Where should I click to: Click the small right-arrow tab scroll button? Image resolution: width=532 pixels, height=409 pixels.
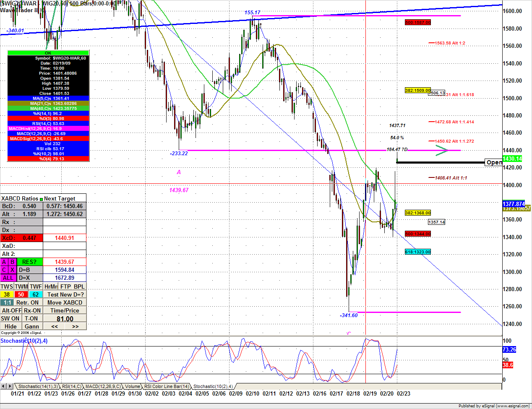pos(10,386)
